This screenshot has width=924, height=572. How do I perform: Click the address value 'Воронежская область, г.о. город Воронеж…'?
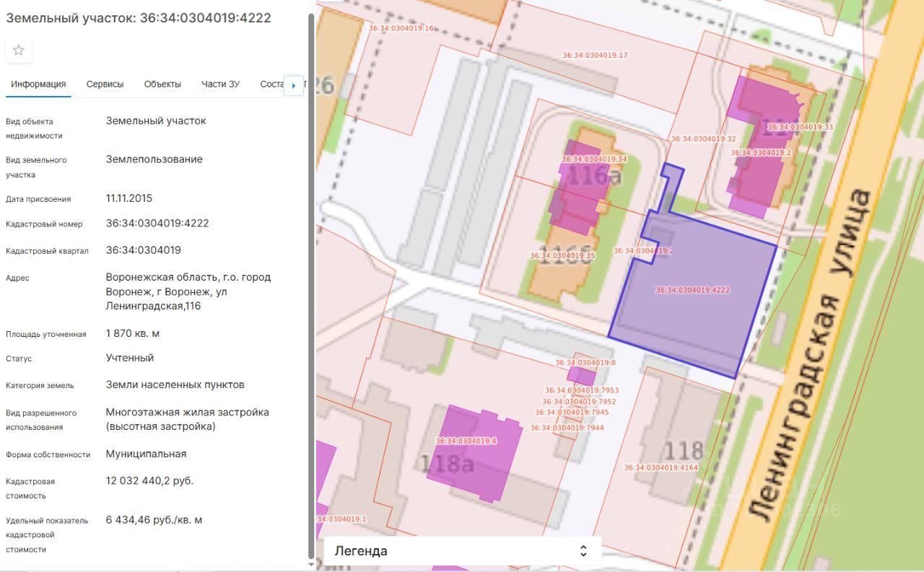coord(188,291)
